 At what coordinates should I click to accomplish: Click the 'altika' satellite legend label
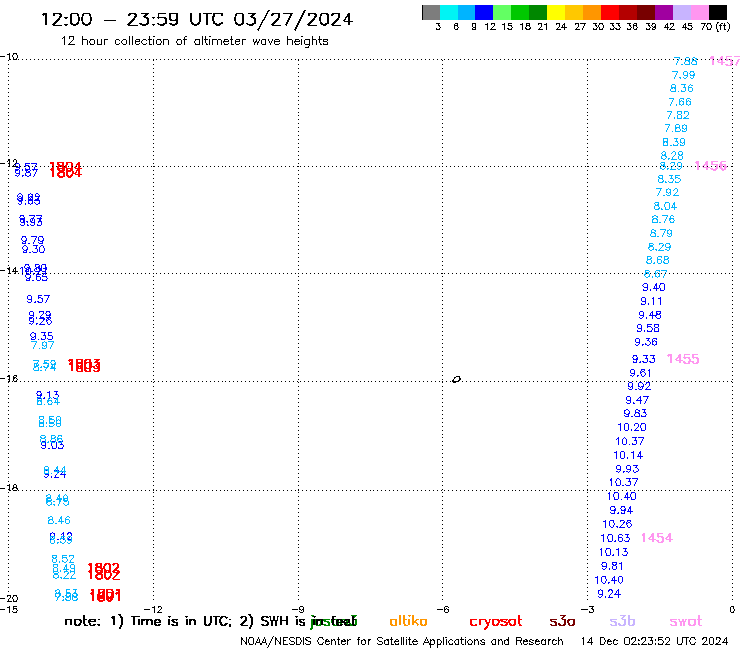tap(408, 621)
